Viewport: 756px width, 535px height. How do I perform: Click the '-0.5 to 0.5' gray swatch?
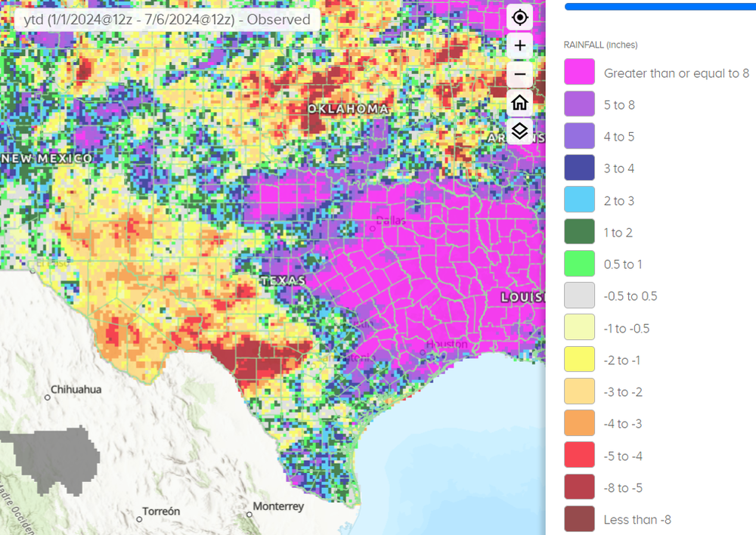point(578,295)
